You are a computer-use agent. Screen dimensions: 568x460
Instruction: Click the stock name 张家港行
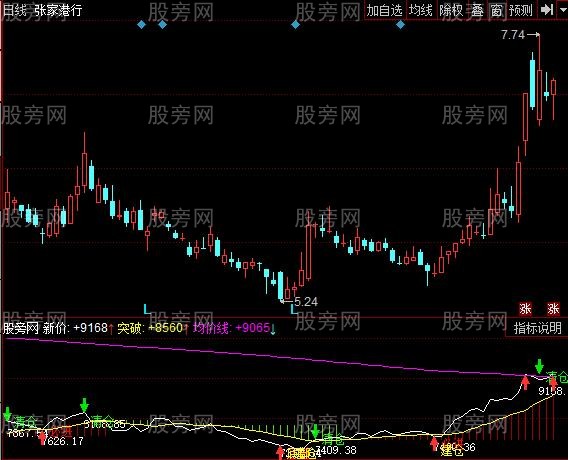[x=58, y=10]
